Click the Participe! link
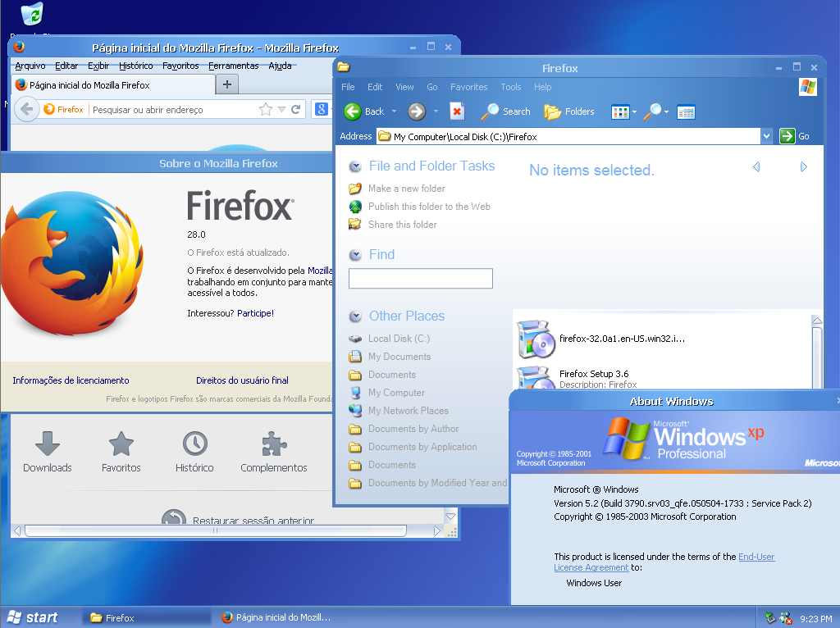This screenshot has height=628, width=840. [256, 313]
